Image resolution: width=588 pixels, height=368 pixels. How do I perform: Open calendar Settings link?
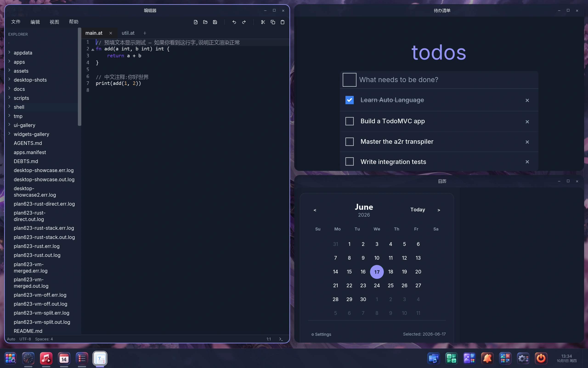[321, 334]
